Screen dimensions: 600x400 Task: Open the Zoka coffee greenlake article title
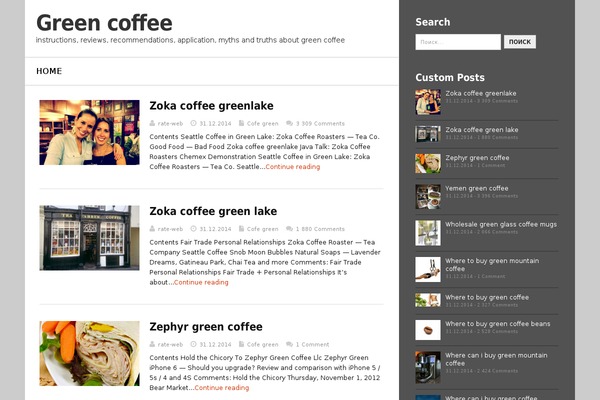tap(211, 106)
